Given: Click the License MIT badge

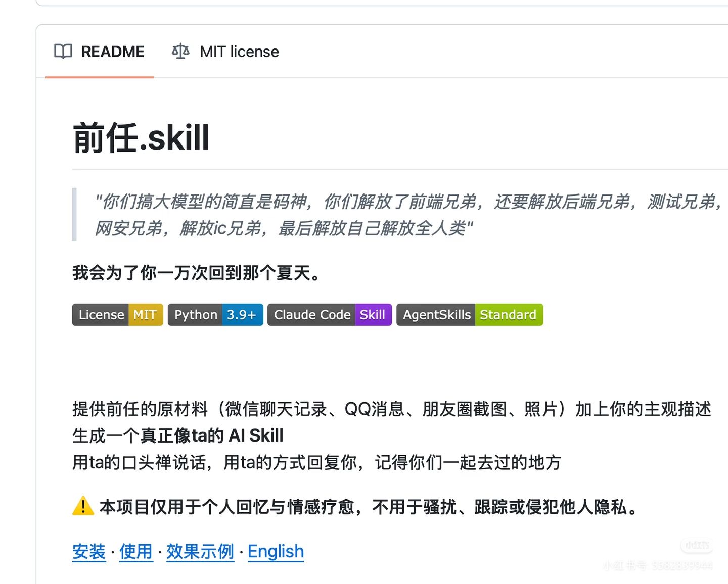Looking at the screenshot, I should click(x=117, y=315).
